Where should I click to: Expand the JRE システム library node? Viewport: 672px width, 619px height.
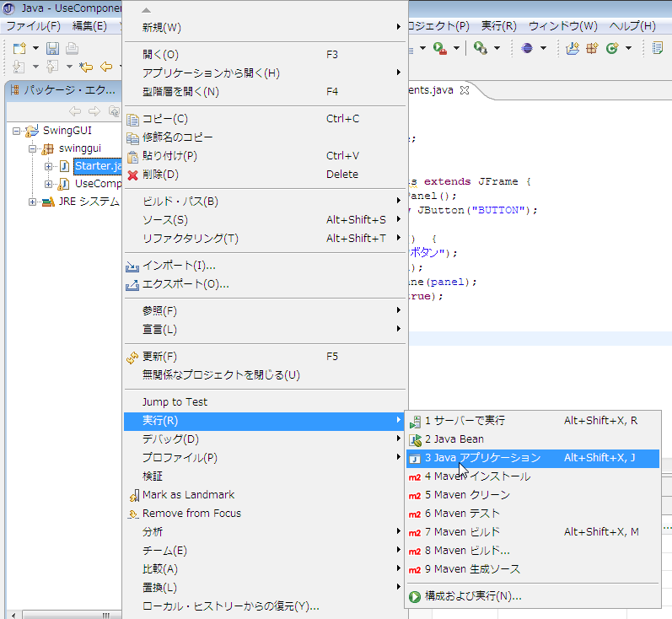[33, 202]
